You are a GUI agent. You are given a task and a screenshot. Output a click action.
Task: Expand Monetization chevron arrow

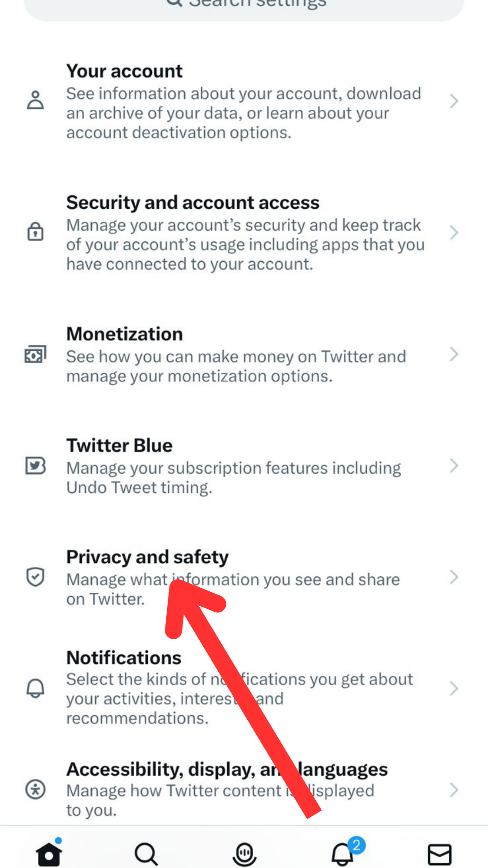coord(454,354)
